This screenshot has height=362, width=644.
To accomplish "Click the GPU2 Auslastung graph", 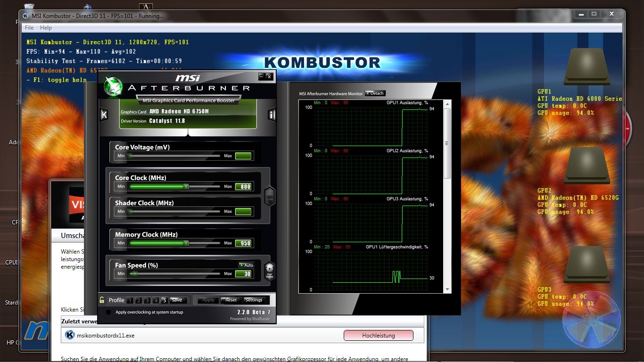I will [x=370, y=174].
